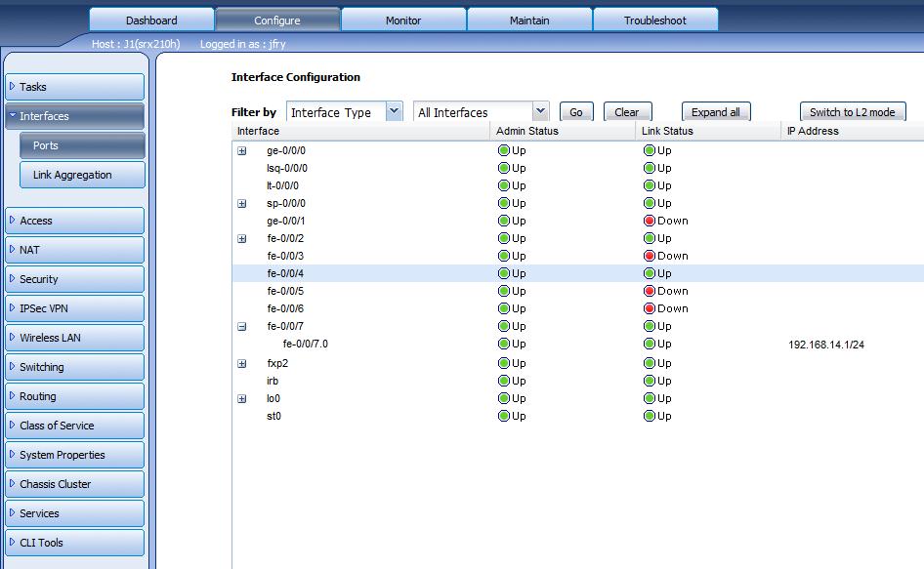Viewport: 924px width, 569px height.
Task: Click the Interface column header
Action: click(360, 131)
